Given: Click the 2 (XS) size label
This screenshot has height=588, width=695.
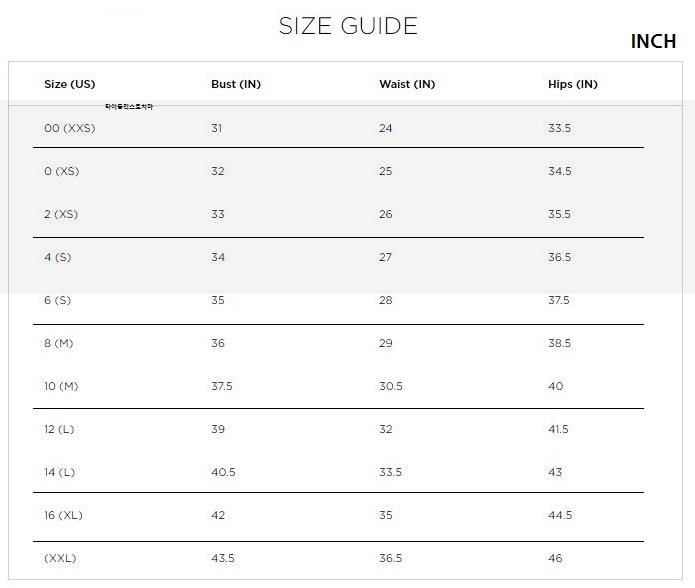Looking at the screenshot, I should (61, 215).
